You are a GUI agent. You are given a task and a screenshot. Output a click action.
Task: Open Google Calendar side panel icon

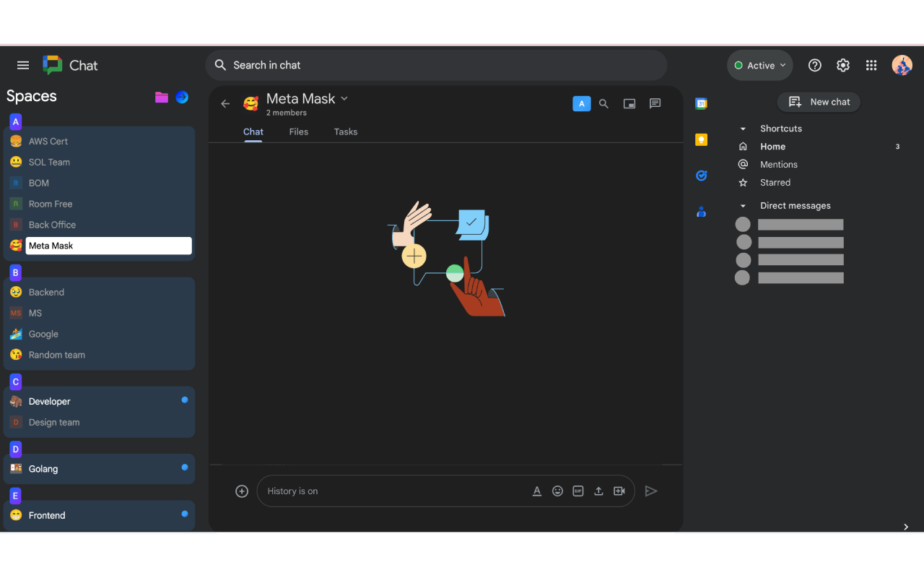[x=701, y=103]
